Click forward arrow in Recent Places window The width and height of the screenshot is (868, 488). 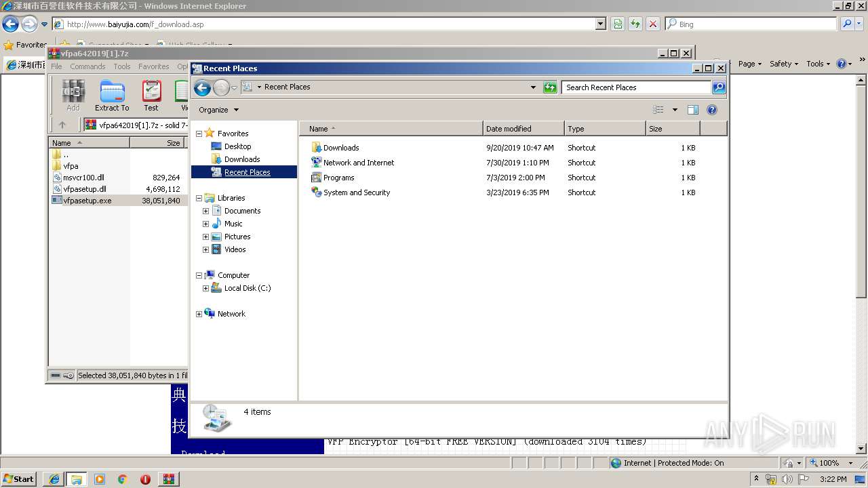[x=221, y=87]
